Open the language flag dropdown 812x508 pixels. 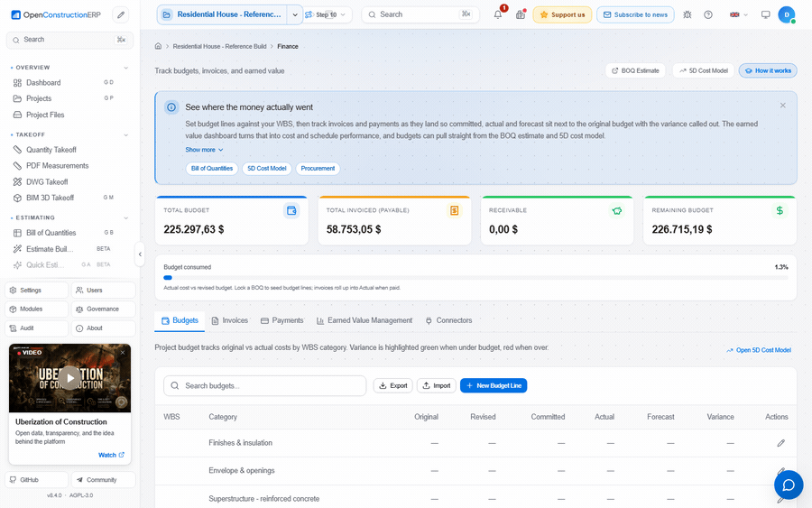738,14
